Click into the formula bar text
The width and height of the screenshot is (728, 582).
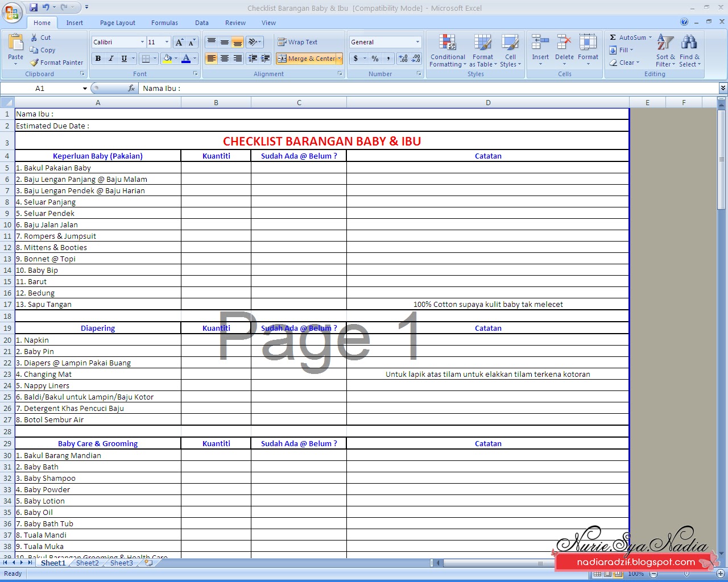(x=429, y=88)
